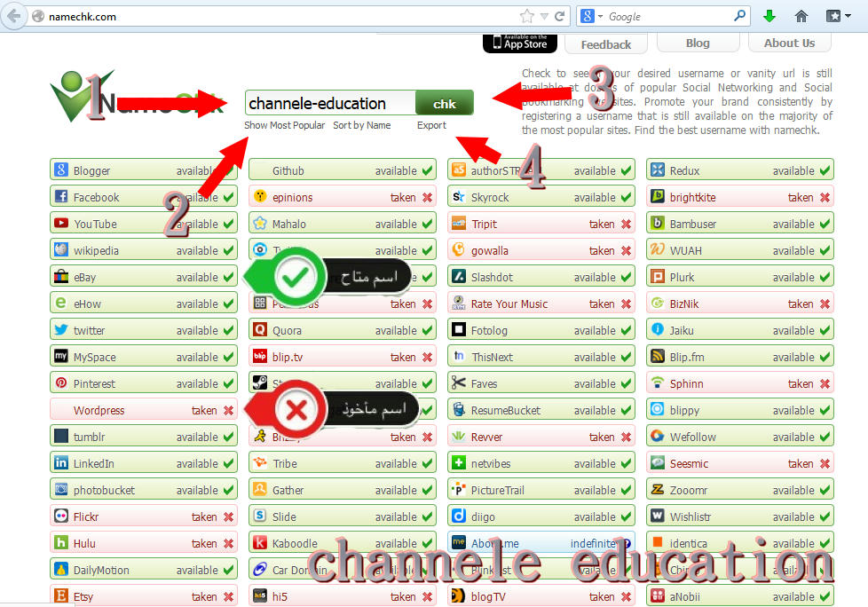868x607 pixels.
Task: Open the Feedback tab
Action: click(x=606, y=44)
